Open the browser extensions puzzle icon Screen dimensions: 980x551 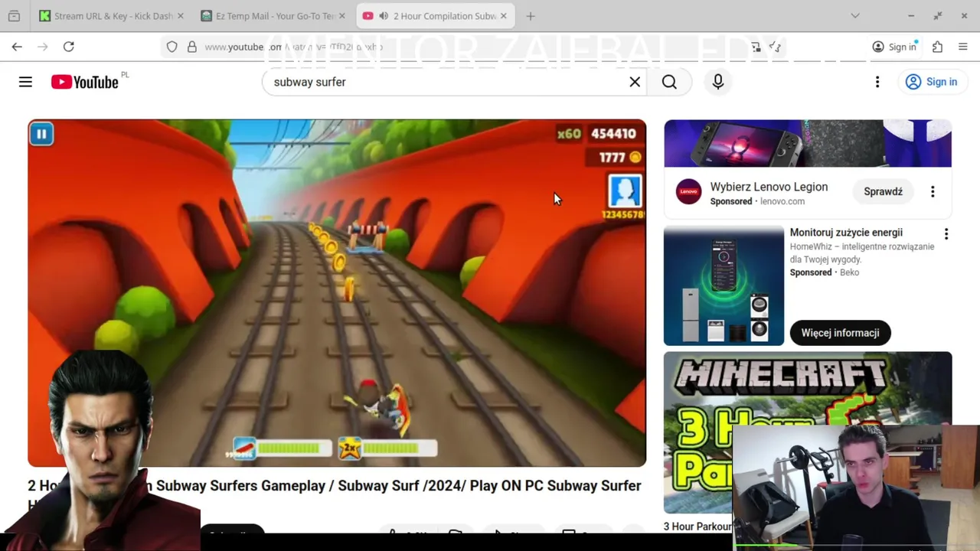pos(937,47)
